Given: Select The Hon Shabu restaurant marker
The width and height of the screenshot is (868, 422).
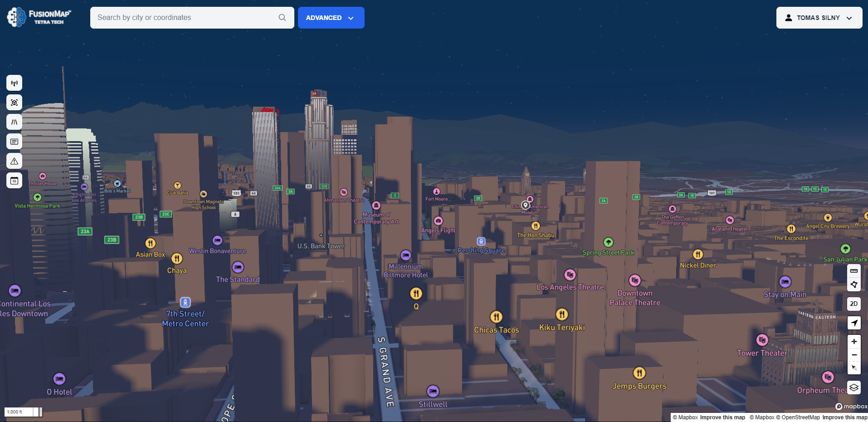Looking at the screenshot, I should click(x=536, y=226).
